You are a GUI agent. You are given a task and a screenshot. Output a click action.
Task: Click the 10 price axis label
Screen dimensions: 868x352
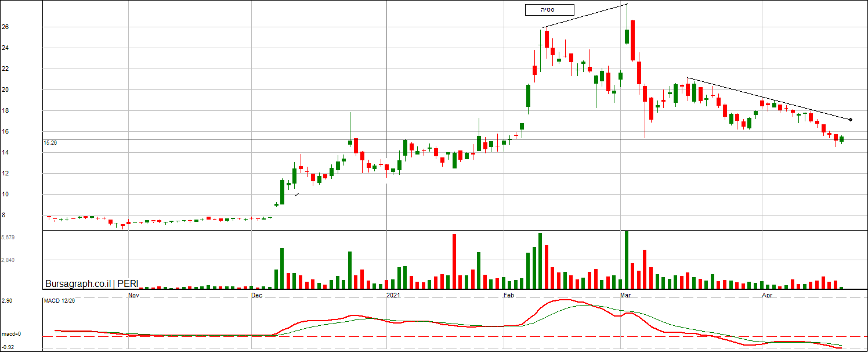(x=5, y=194)
